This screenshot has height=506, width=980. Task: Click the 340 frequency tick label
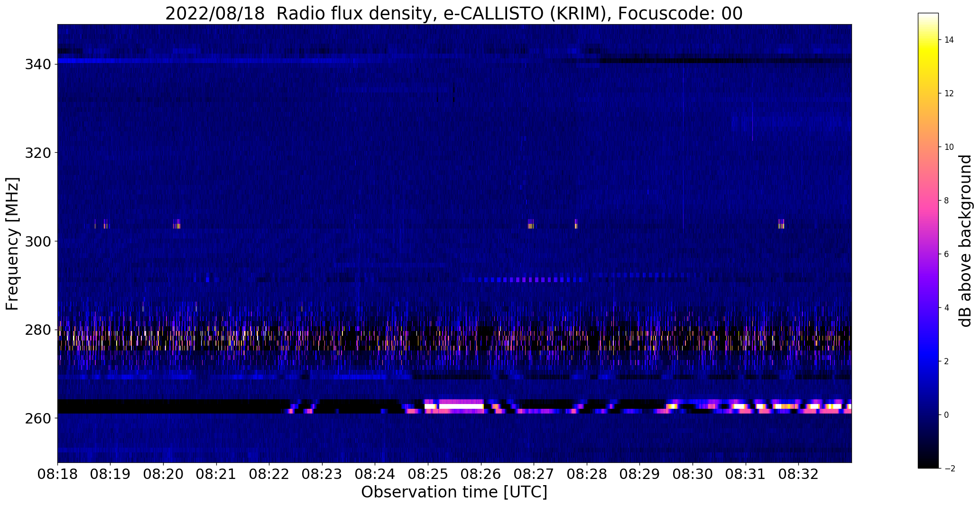point(37,64)
